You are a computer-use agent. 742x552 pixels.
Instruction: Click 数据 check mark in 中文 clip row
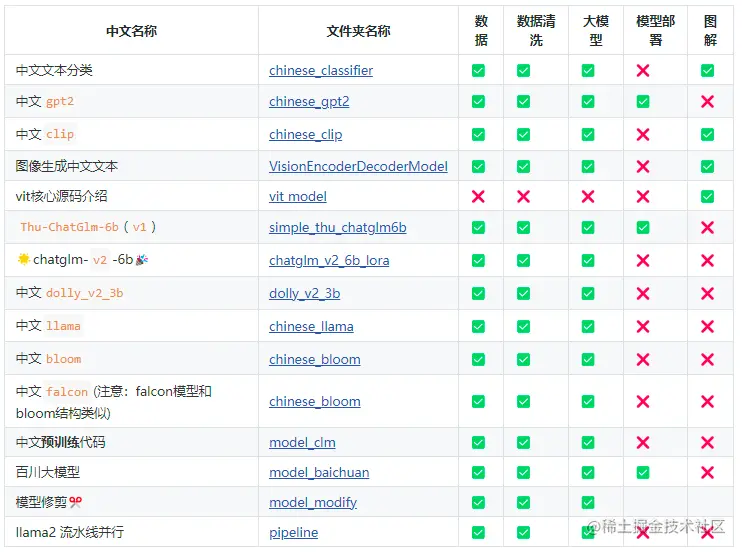click(478, 135)
